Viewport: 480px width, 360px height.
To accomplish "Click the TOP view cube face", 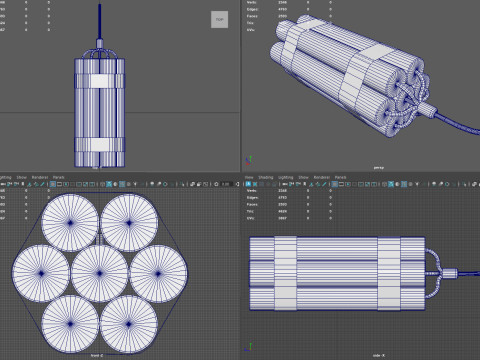I will pos(219,19).
